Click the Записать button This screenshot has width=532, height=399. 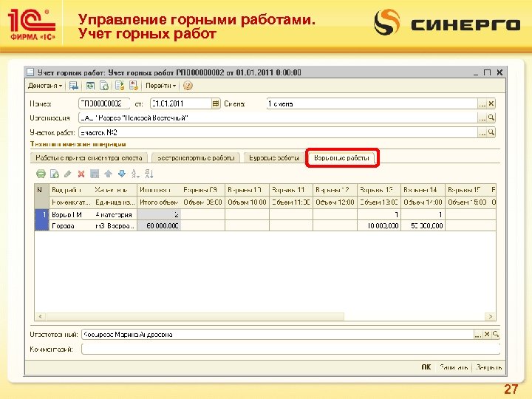[x=454, y=367]
